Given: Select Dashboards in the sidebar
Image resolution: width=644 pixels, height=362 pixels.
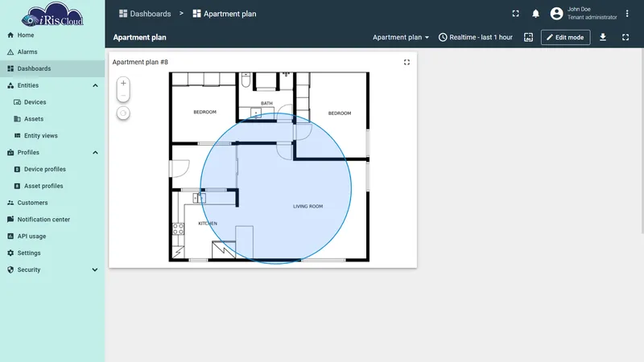Looking at the screenshot, I should pos(52,68).
